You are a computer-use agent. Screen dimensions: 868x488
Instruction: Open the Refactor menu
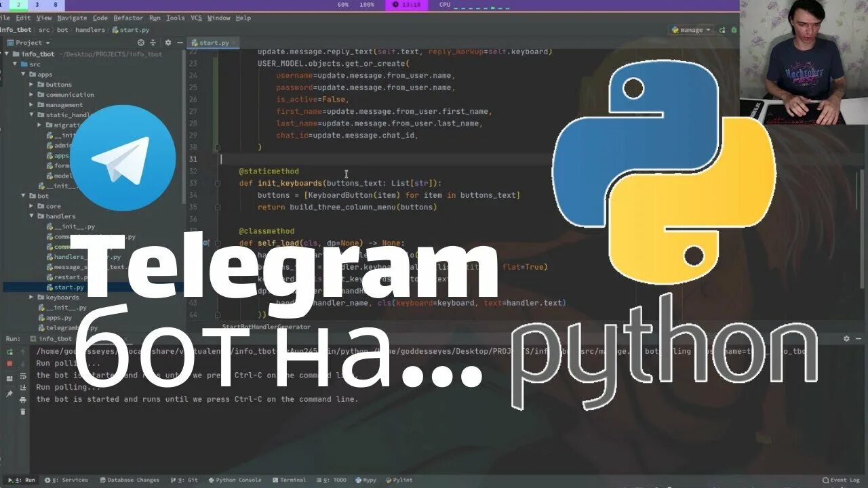128,18
